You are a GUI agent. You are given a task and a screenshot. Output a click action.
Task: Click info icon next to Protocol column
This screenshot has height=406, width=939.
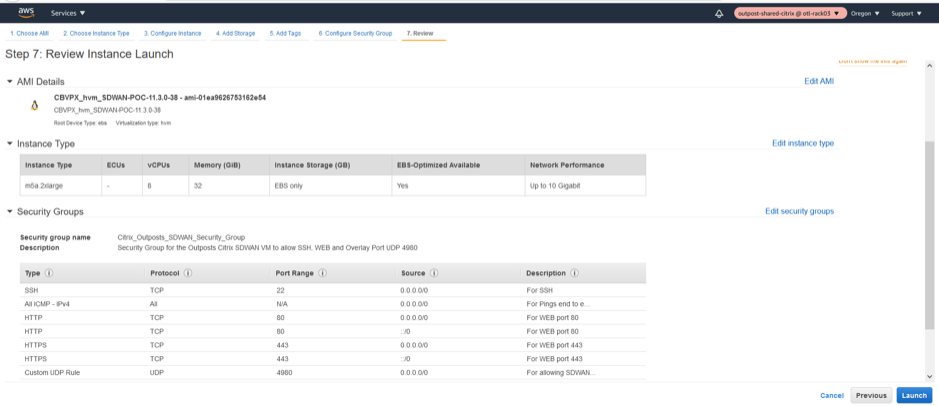point(187,273)
